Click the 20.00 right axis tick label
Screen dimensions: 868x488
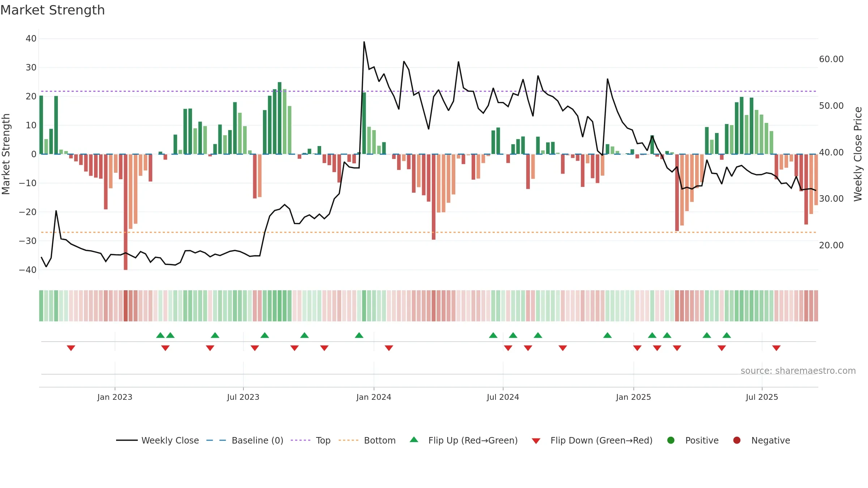(831, 245)
